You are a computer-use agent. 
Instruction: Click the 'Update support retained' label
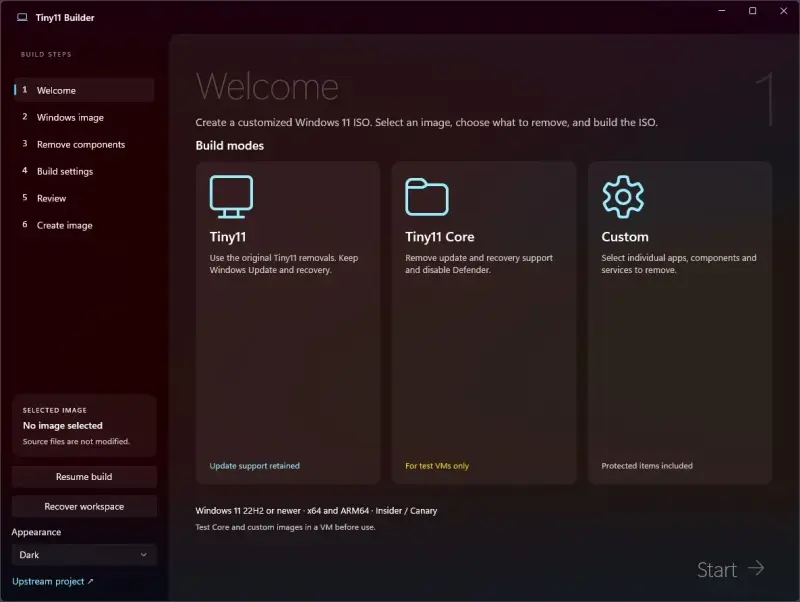255,466
